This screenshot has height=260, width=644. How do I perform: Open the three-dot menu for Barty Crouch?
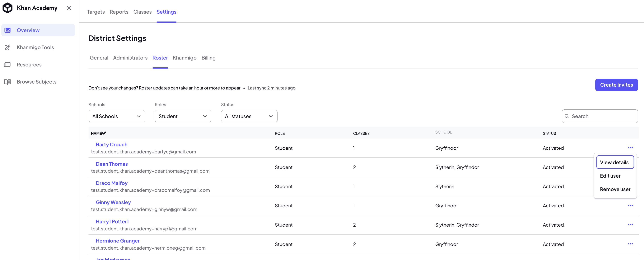(630, 148)
